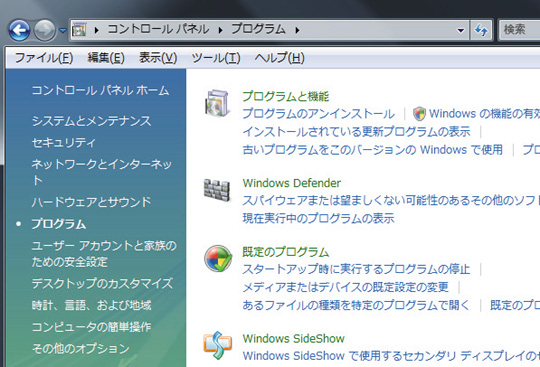The image size is (540, 367).
Task: Open the Windows Defender heading
Action: [292, 183]
